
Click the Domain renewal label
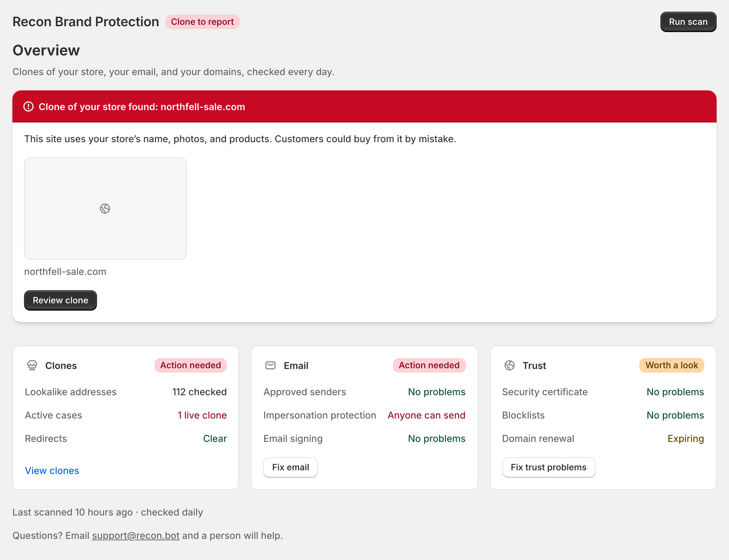tap(538, 438)
